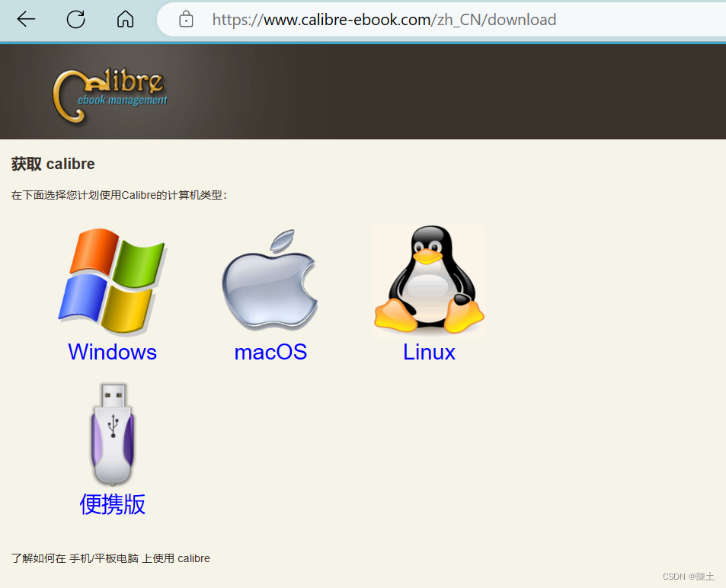Click the 了解如何在 手机/平板电脑 上使用 calibre text
This screenshot has width=726, height=588.
(110, 558)
